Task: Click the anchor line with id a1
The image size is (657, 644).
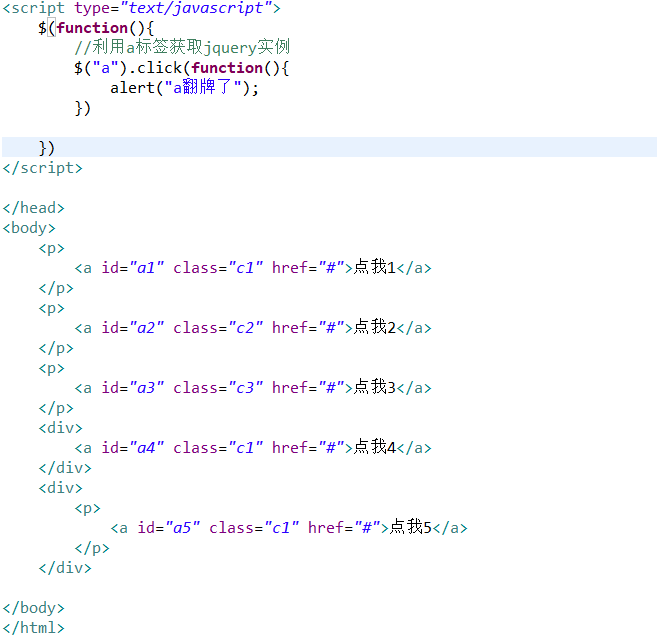Action: click(253, 267)
